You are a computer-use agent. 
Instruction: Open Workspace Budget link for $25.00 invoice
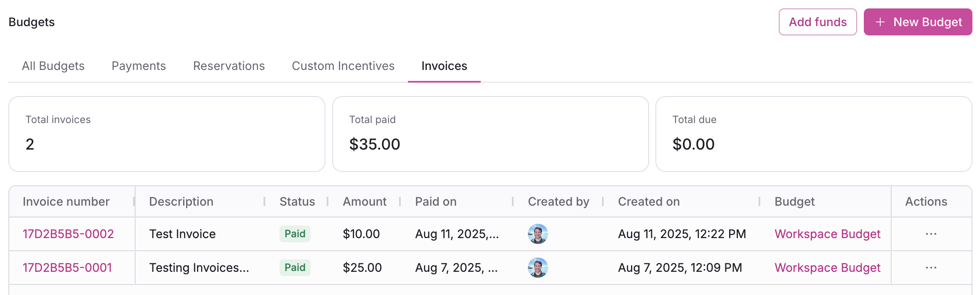click(827, 268)
